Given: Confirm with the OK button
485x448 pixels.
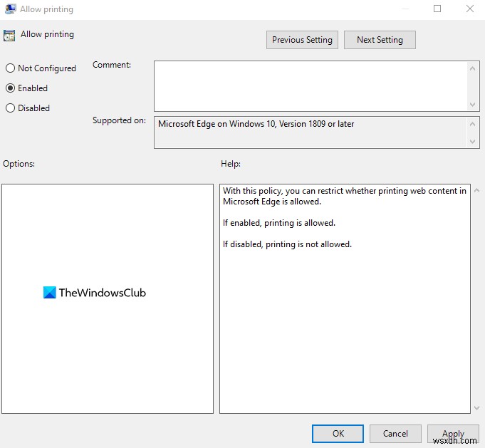Looking at the screenshot, I should 338,434.
